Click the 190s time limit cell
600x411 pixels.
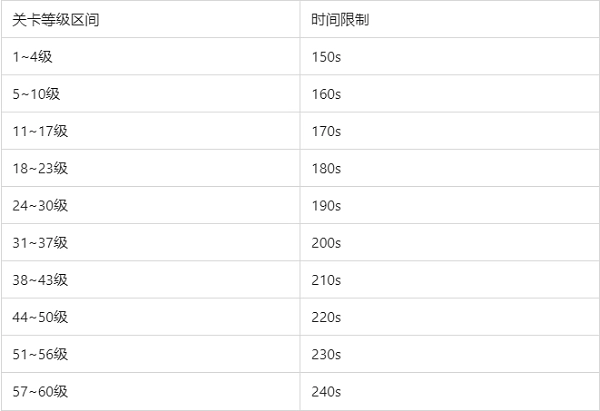(327, 205)
